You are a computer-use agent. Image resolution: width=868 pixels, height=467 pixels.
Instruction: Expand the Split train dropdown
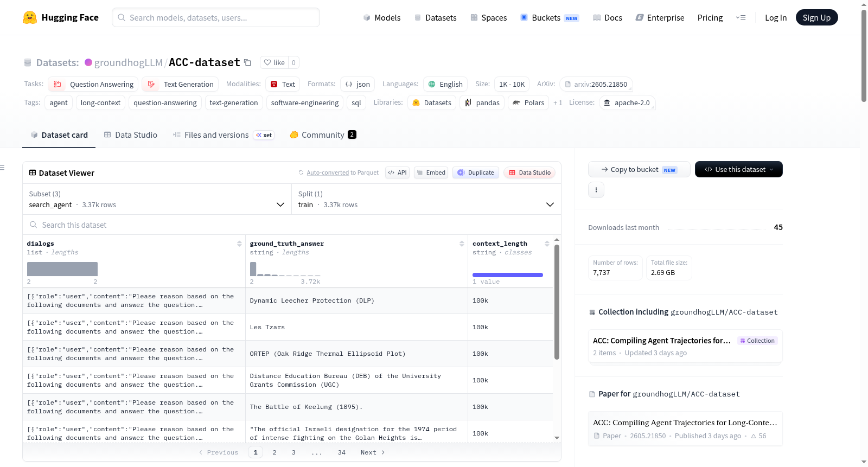coord(426,199)
